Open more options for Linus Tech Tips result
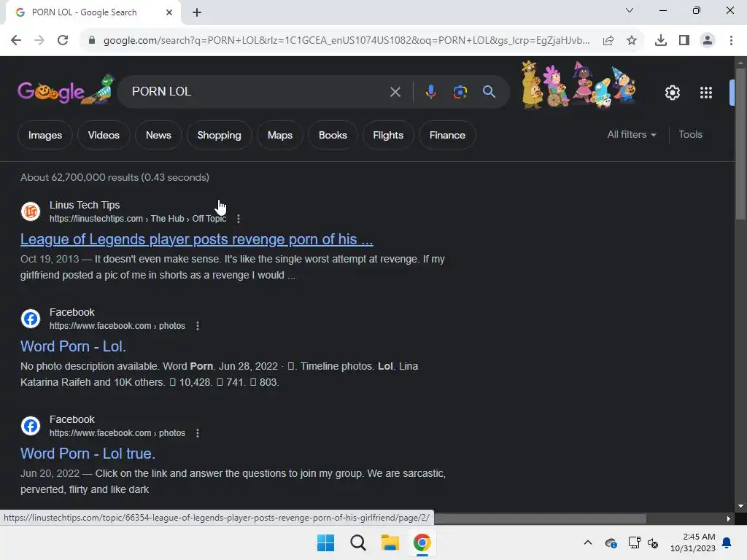 (239, 219)
